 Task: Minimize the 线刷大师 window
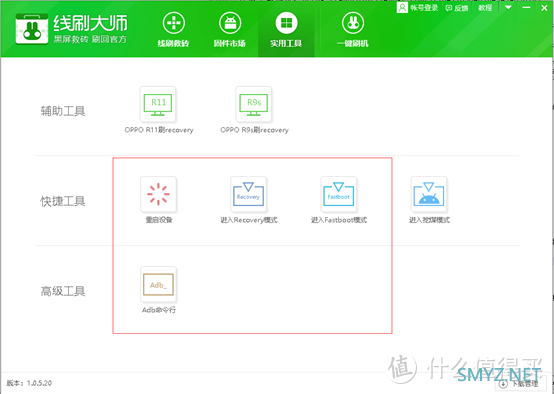coord(526,7)
